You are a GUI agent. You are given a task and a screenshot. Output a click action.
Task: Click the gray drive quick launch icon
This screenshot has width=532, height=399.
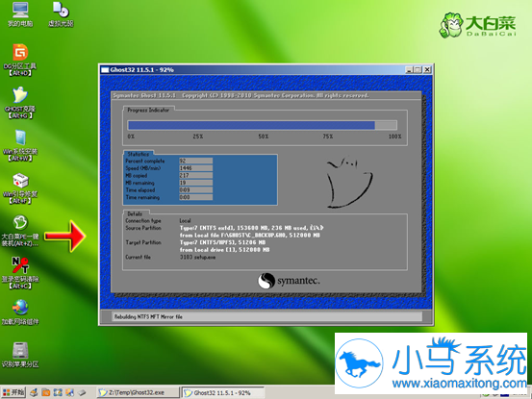click(x=82, y=392)
